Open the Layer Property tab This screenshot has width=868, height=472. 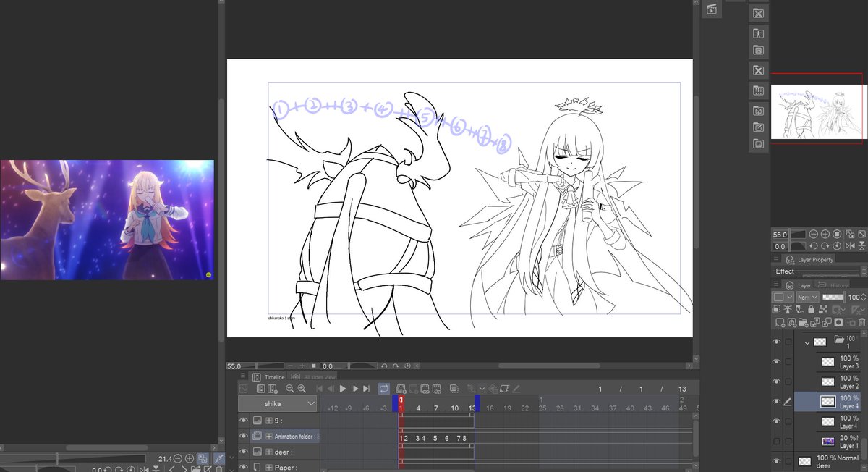point(809,259)
